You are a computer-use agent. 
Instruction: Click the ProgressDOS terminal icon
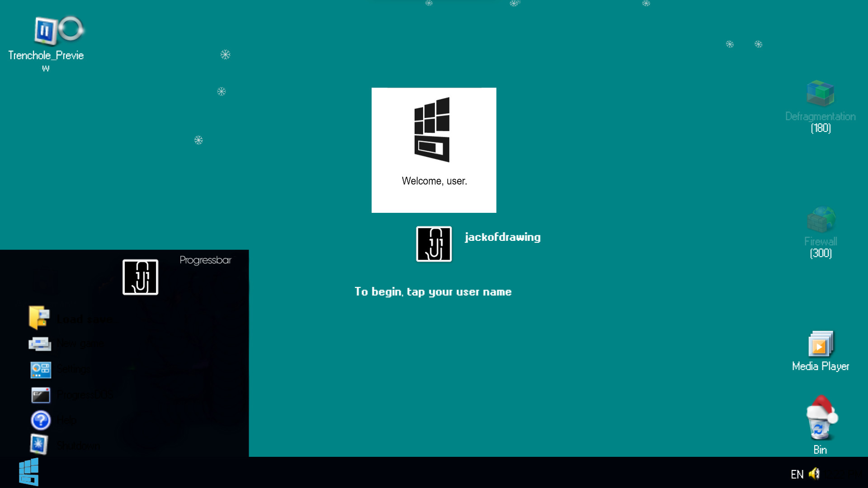click(40, 395)
